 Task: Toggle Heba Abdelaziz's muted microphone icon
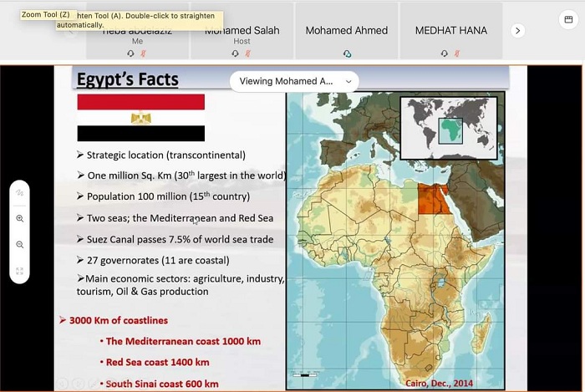click(x=143, y=53)
